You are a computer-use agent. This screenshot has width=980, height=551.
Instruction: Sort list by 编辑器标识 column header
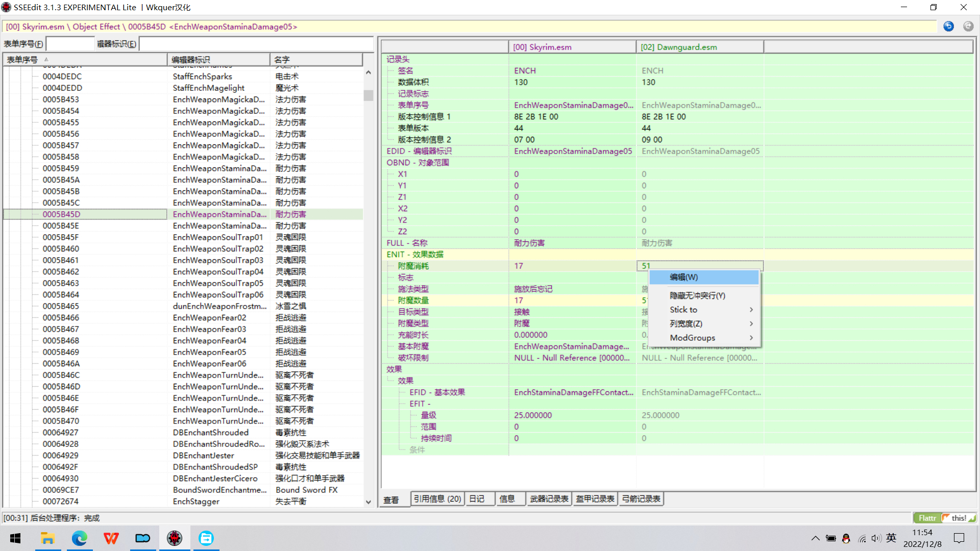click(x=218, y=60)
